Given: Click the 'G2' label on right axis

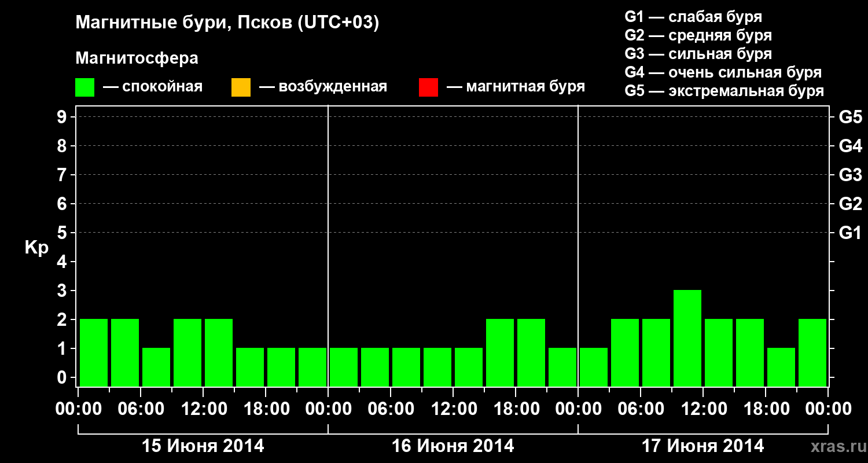Looking at the screenshot, I should 851,204.
